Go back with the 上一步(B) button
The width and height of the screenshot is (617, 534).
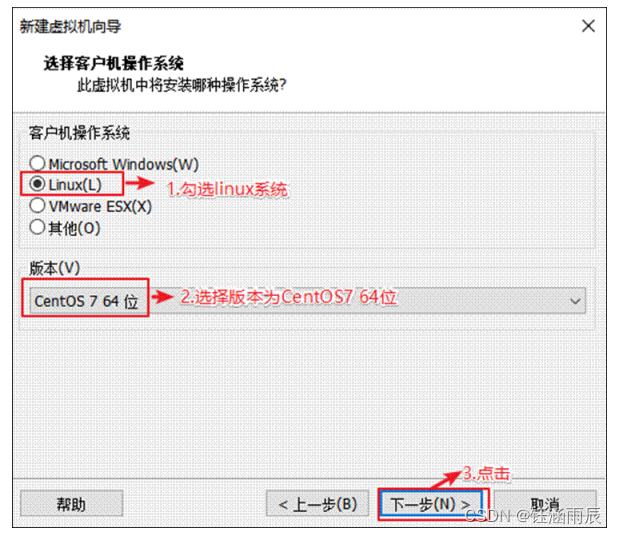(x=318, y=504)
